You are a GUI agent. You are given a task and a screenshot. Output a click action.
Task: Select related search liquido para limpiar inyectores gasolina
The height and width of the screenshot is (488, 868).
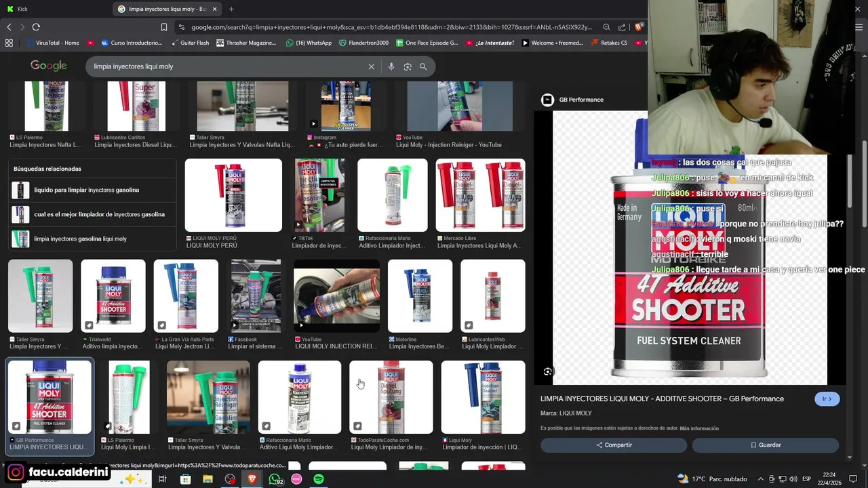pyautogui.click(x=93, y=190)
